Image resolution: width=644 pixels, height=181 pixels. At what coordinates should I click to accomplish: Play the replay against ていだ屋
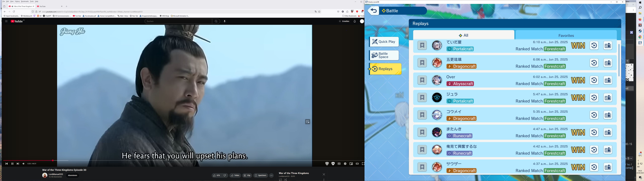(594, 46)
